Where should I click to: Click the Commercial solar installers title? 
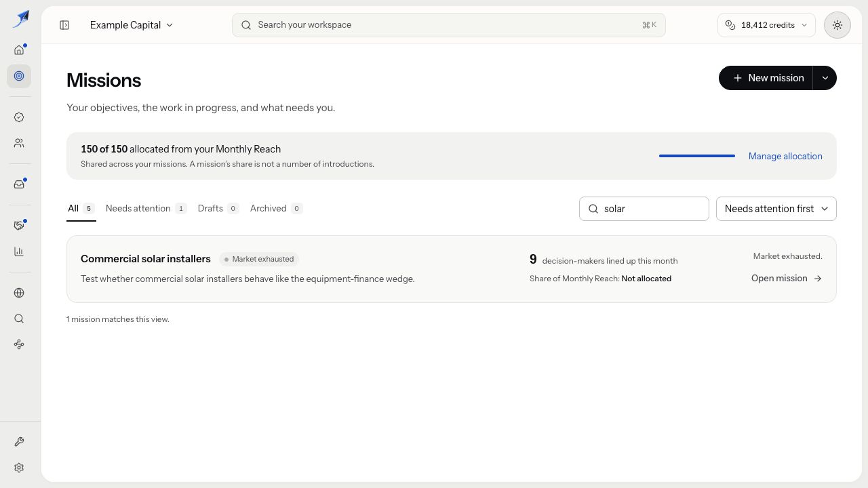[x=146, y=259]
